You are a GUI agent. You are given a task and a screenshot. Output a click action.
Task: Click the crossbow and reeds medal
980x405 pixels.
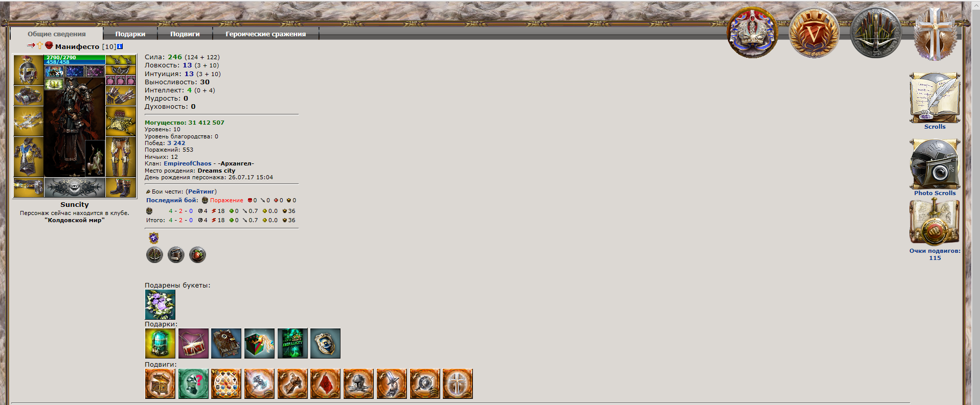(875, 33)
